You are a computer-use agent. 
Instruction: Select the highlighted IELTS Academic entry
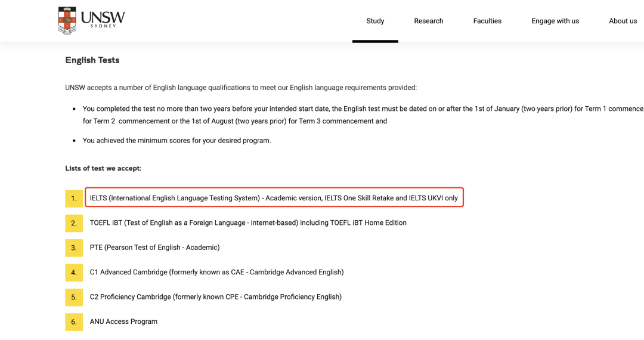coord(274,198)
